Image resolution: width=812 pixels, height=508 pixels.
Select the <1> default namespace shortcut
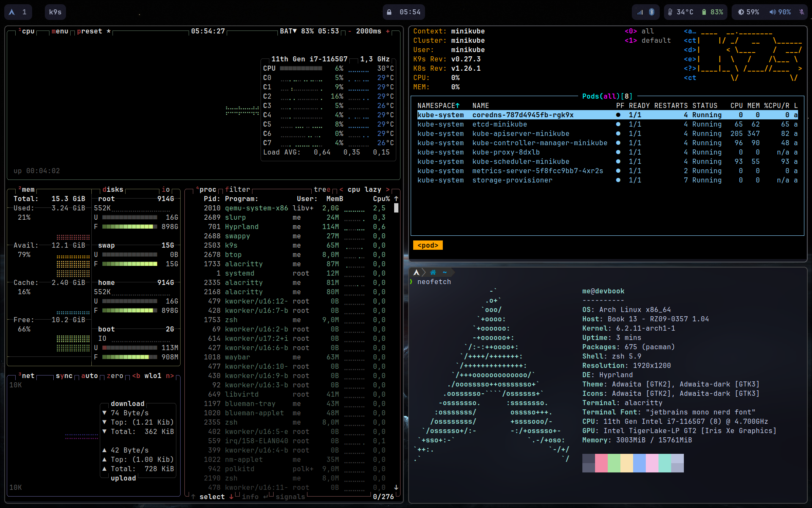tap(647, 41)
